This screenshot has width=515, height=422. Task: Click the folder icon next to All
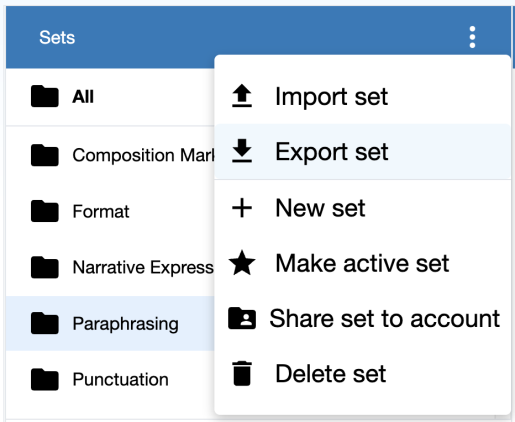point(45,96)
